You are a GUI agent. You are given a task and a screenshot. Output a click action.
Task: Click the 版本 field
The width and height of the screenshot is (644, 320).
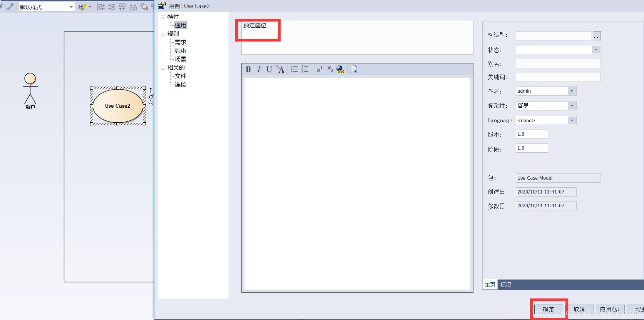coord(532,134)
